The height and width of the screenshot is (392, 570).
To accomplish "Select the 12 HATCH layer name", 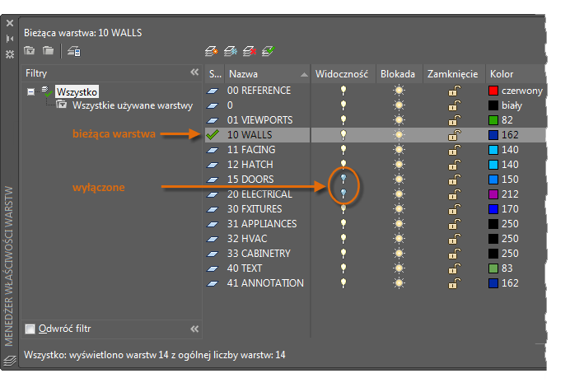I will pos(250,165).
